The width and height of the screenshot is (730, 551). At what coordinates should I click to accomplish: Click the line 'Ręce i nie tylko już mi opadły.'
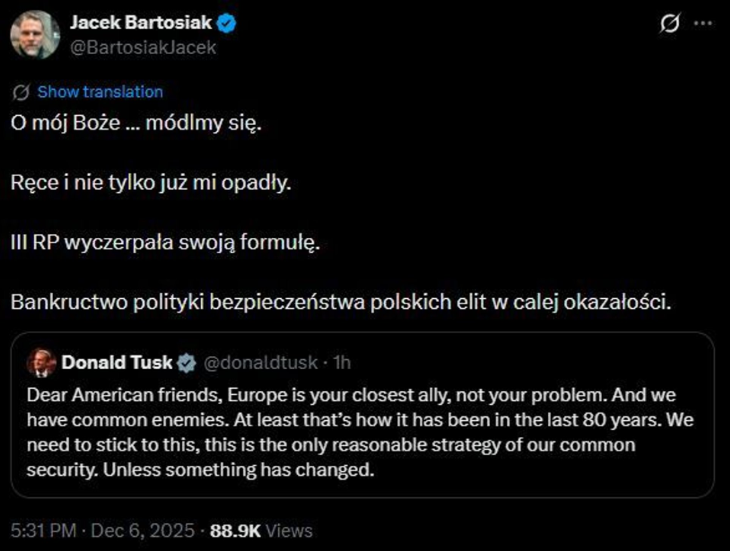point(150,186)
